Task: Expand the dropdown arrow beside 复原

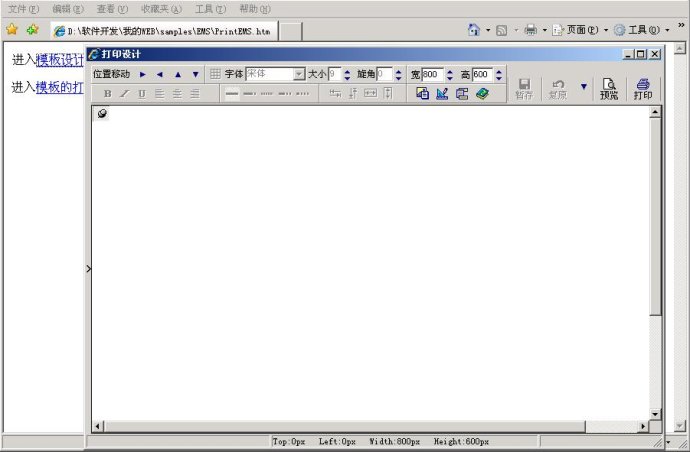Action: pos(584,87)
